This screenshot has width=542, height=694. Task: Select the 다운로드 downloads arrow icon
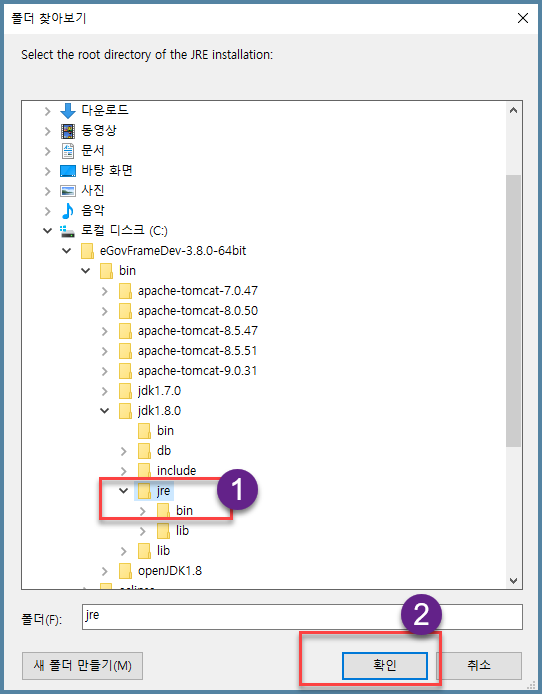click(68, 111)
